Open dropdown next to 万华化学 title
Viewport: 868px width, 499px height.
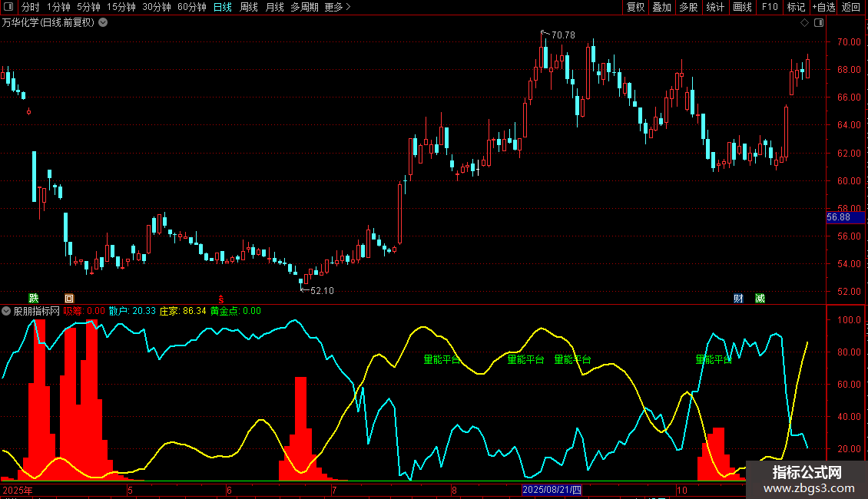[103, 23]
